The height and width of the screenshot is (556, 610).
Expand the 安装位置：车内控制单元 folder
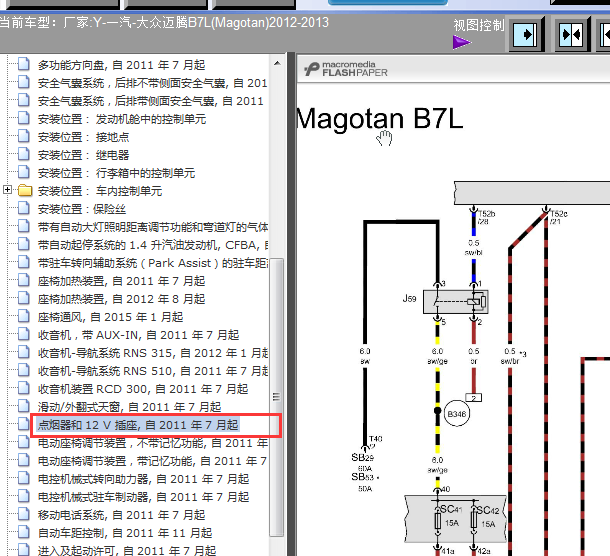[7, 190]
